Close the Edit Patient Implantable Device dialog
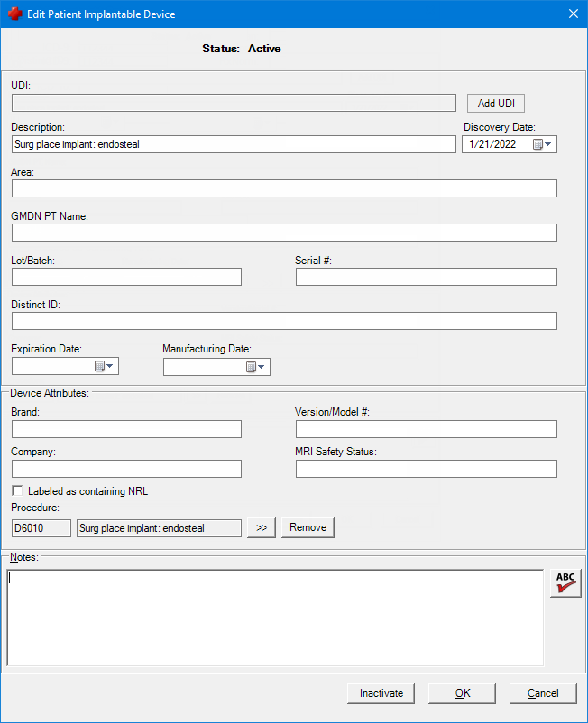 point(574,14)
